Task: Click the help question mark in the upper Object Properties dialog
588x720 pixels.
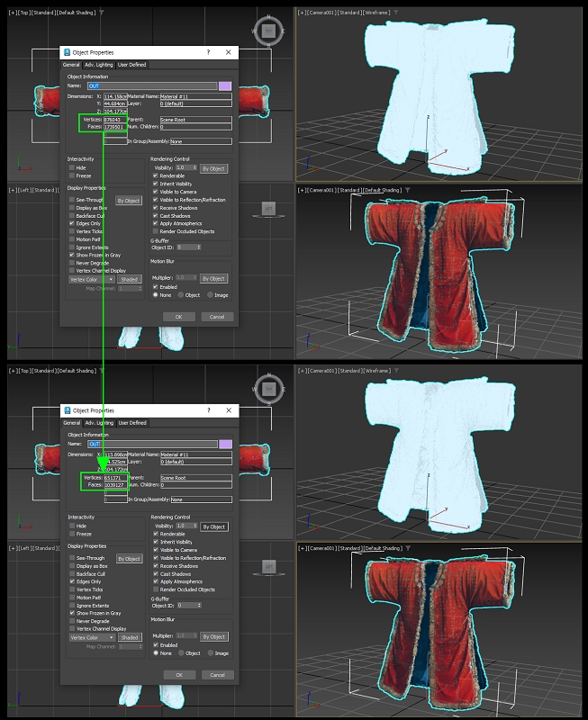Action: click(208, 52)
